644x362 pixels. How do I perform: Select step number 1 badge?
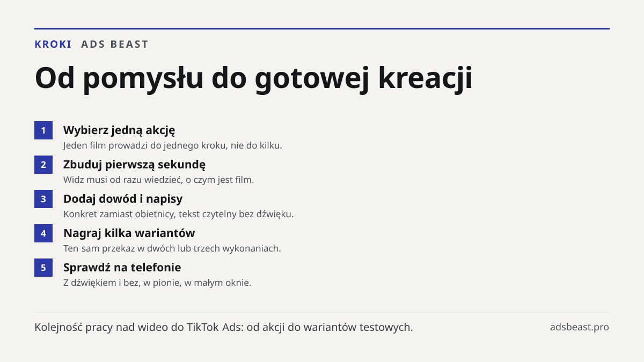coord(43,130)
